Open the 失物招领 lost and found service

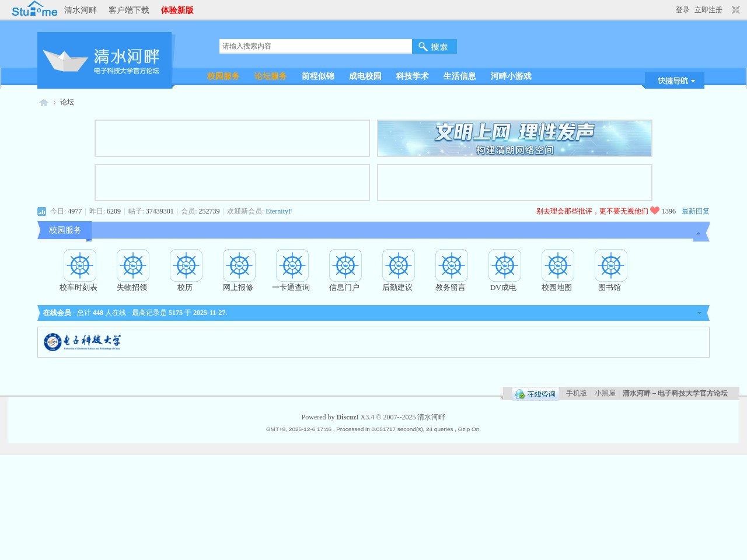tap(132, 269)
